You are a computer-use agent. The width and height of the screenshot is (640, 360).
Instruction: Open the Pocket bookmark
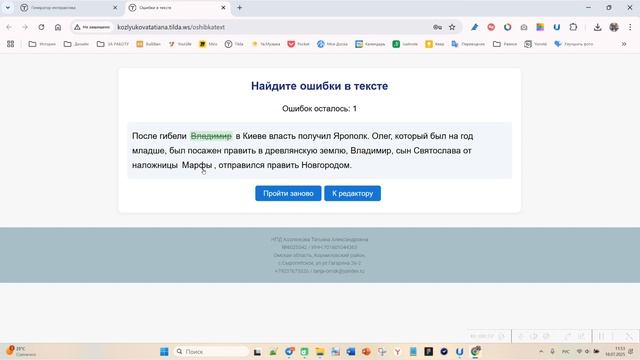click(299, 44)
